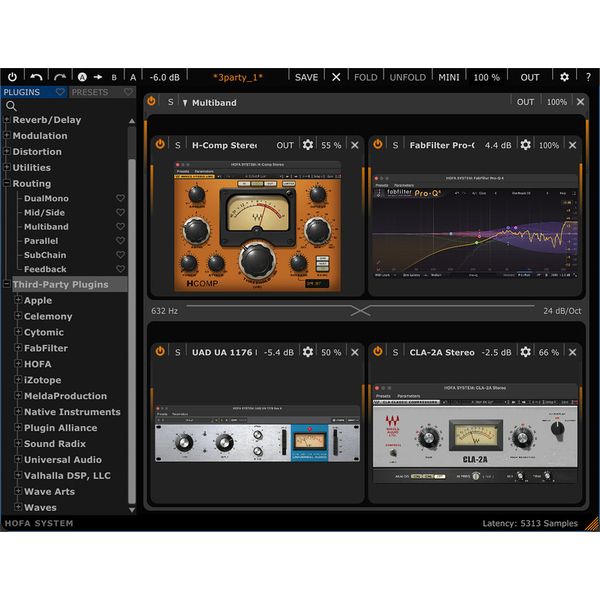Click the search magnifier icon
Viewport: 600px width, 600px height.
point(11,106)
